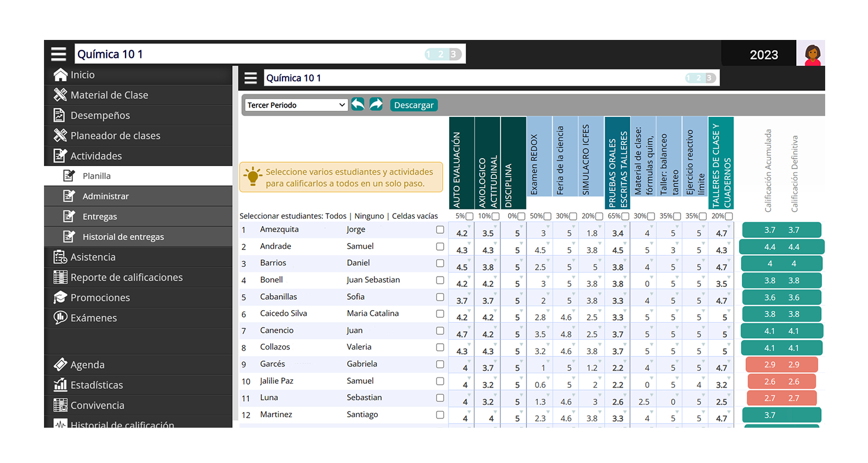868x463 pixels.
Task: Click the Estadísticas chart icon
Action: coord(60,385)
